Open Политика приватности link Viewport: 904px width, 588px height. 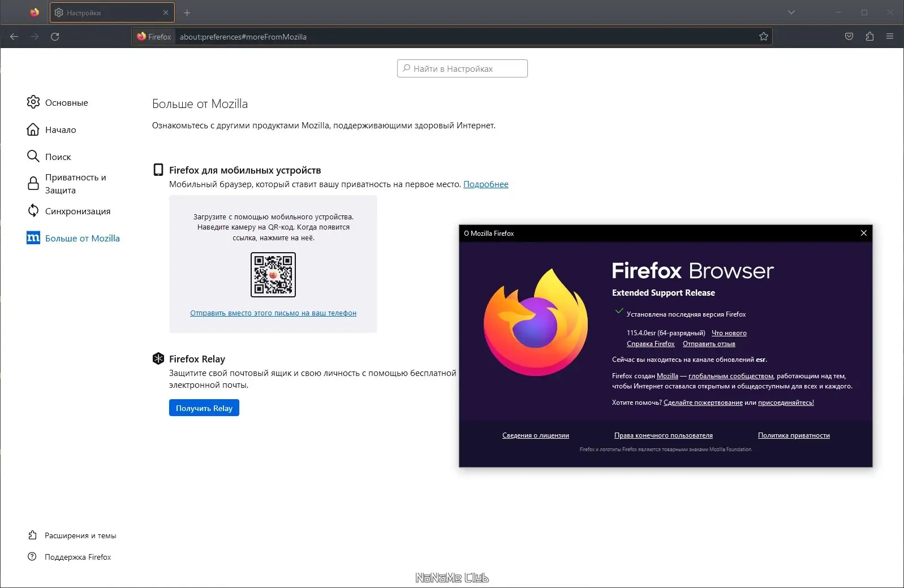click(794, 435)
